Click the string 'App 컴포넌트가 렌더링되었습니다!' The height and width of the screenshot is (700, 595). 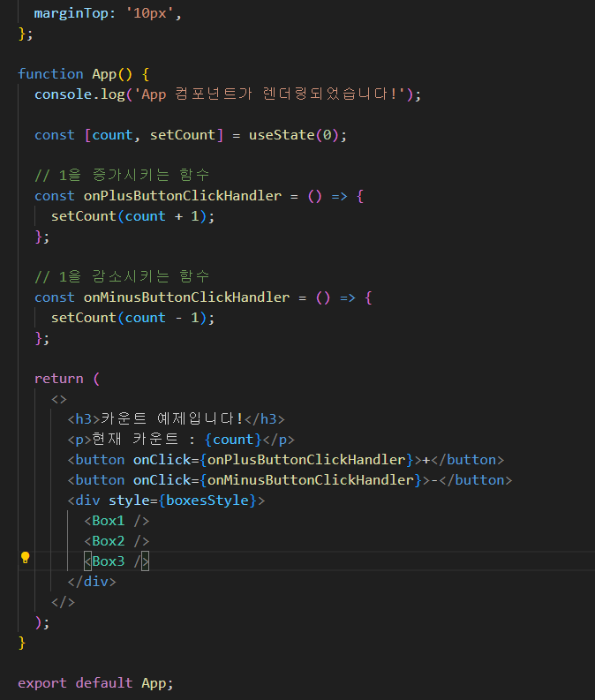pyautogui.click(x=269, y=94)
